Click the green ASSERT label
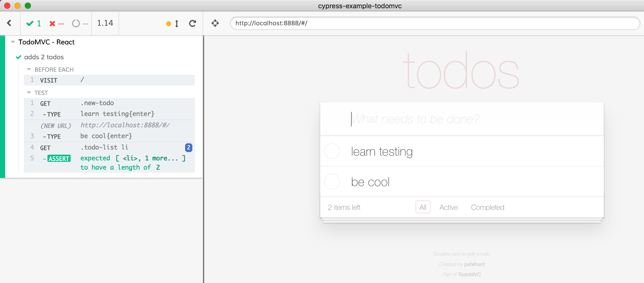This screenshot has height=283, width=644. coord(59,159)
